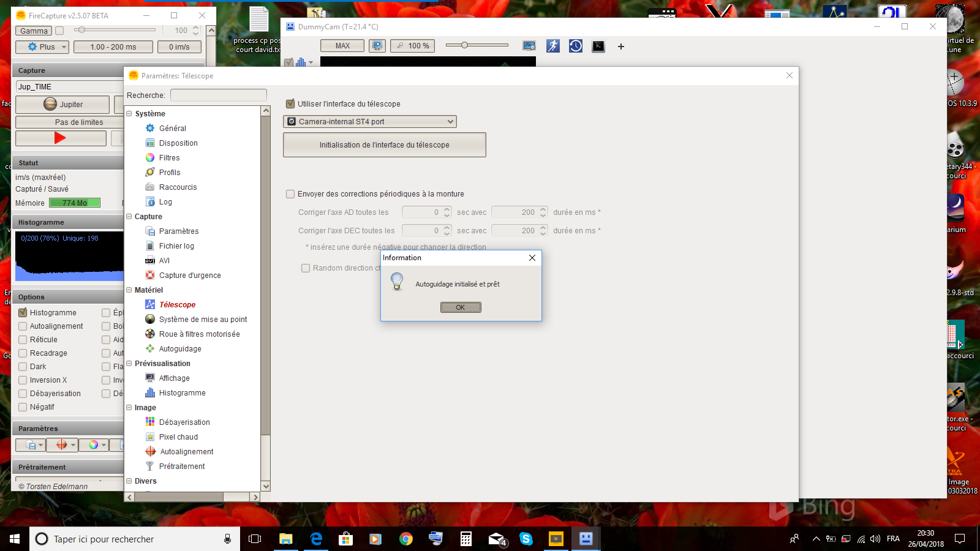Toggle Utiliser l'interface du télescope checkbox
This screenshot has width=980, height=551.
coord(290,104)
